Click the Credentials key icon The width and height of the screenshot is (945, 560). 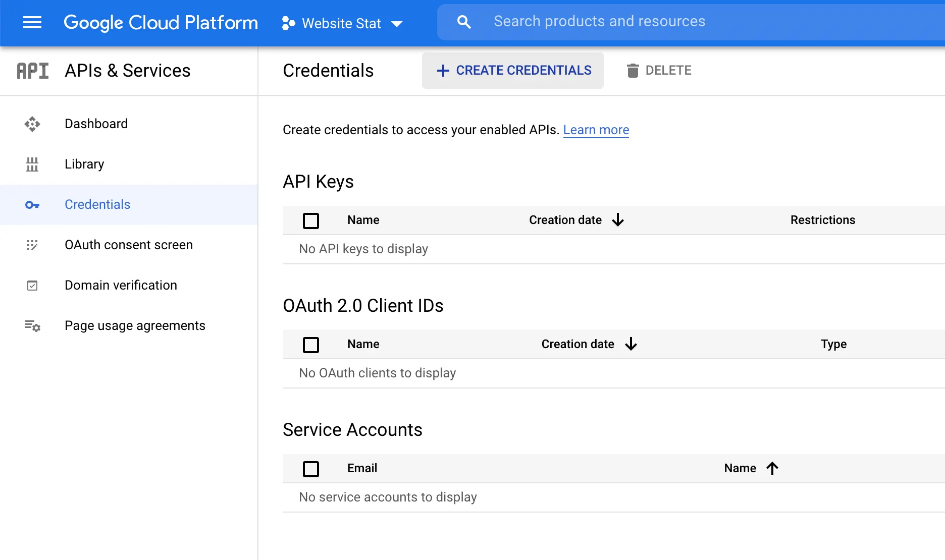click(32, 205)
